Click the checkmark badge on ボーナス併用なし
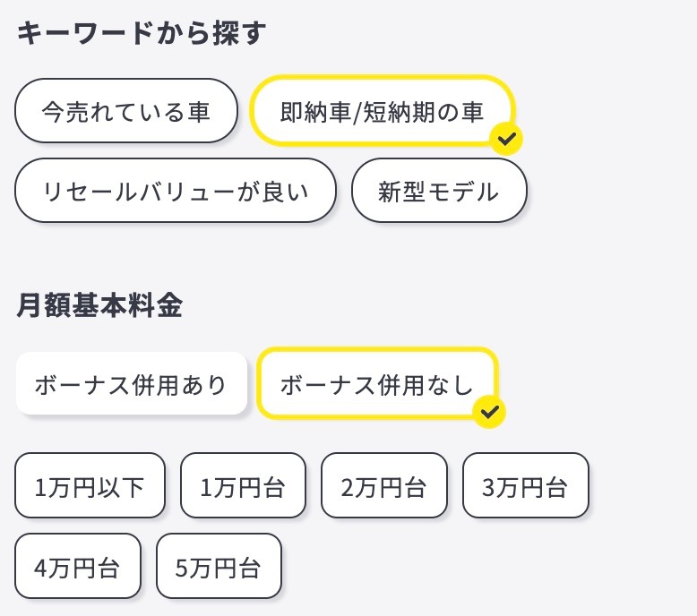The height and width of the screenshot is (616, 697). (x=490, y=412)
